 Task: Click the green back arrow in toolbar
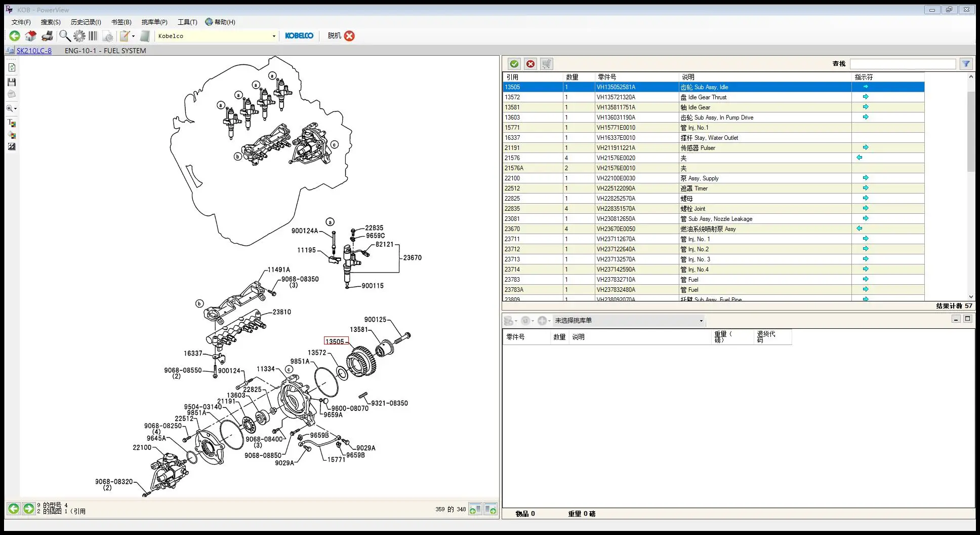15,36
